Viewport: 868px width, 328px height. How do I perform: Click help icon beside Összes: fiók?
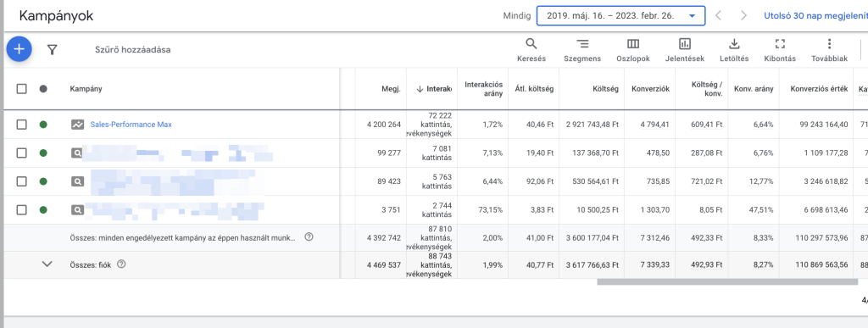tap(121, 264)
